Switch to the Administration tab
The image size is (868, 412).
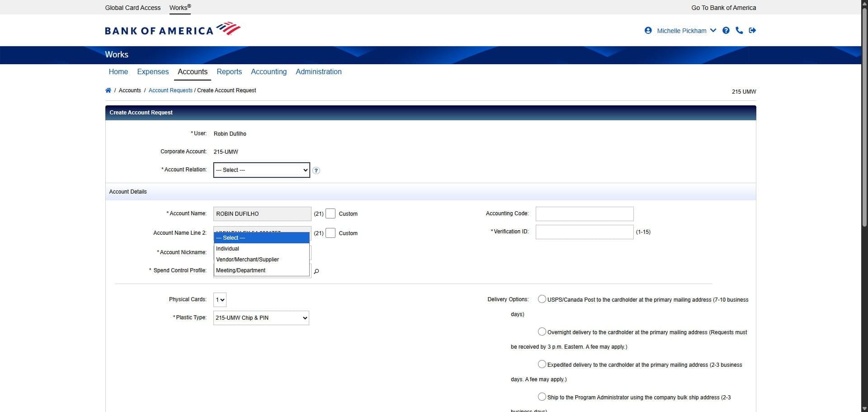point(318,71)
